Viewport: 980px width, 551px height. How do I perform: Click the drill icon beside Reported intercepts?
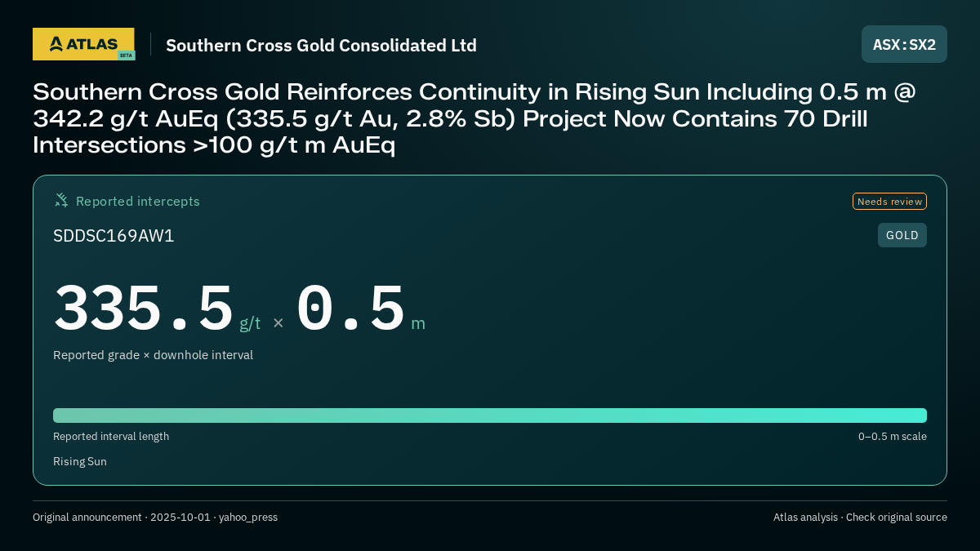61,200
